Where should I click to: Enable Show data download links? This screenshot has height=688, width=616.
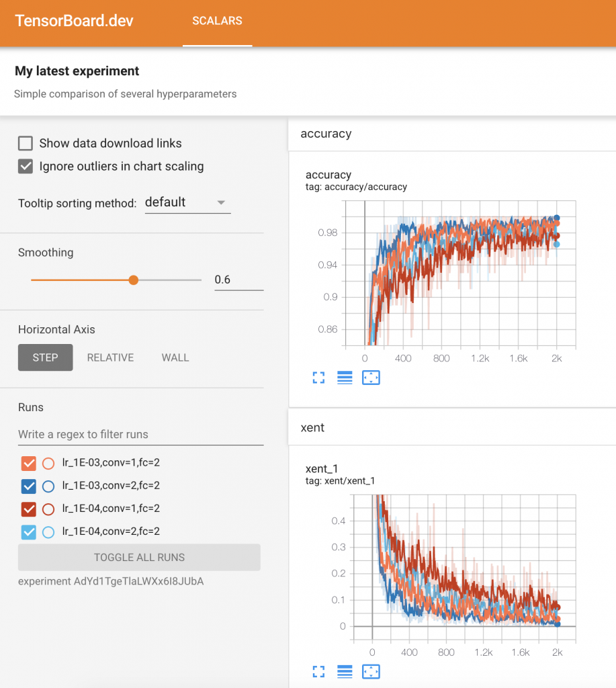pos(25,142)
